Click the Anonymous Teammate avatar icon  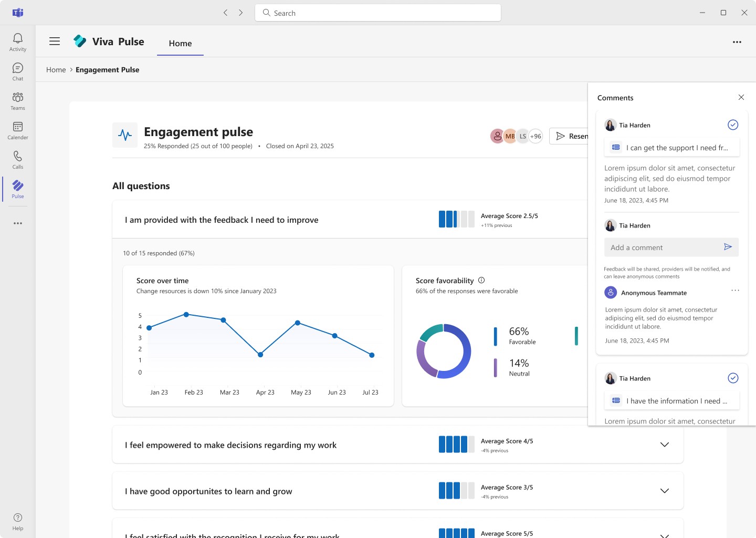(611, 293)
